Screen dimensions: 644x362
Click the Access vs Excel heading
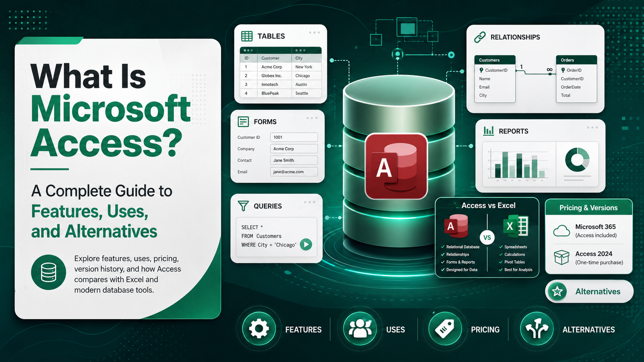(488, 205)
